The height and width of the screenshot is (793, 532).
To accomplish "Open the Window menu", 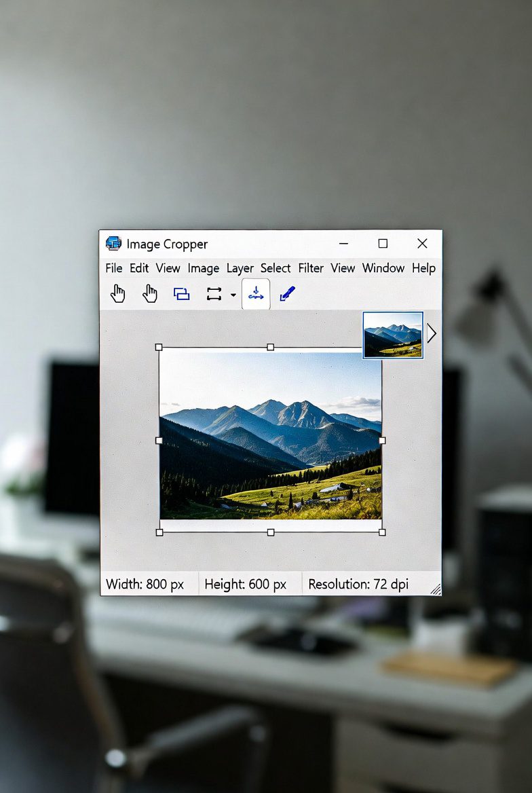I will click(x=383, y=268).
